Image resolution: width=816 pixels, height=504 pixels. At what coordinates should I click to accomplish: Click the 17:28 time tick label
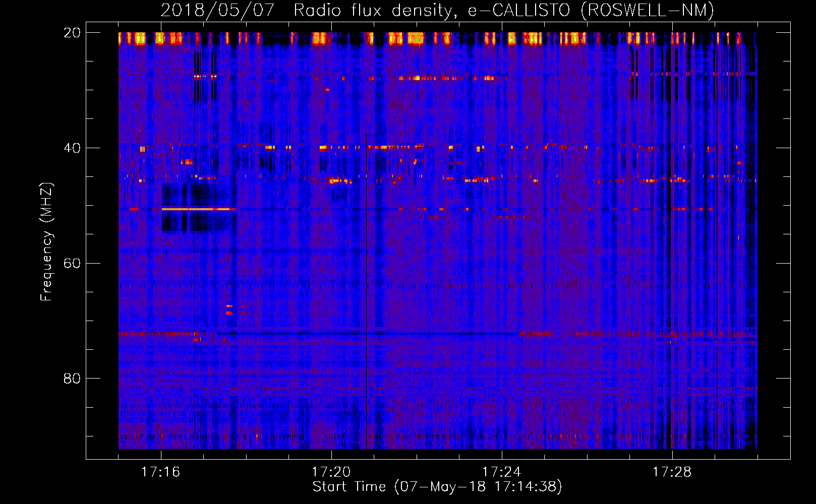pyautogui.click(x=672, y=472)
